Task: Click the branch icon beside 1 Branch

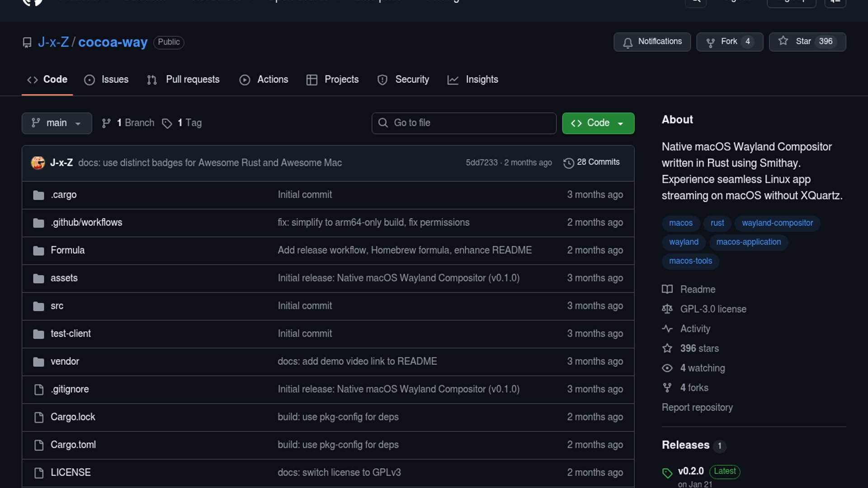Action: point(106,123)
